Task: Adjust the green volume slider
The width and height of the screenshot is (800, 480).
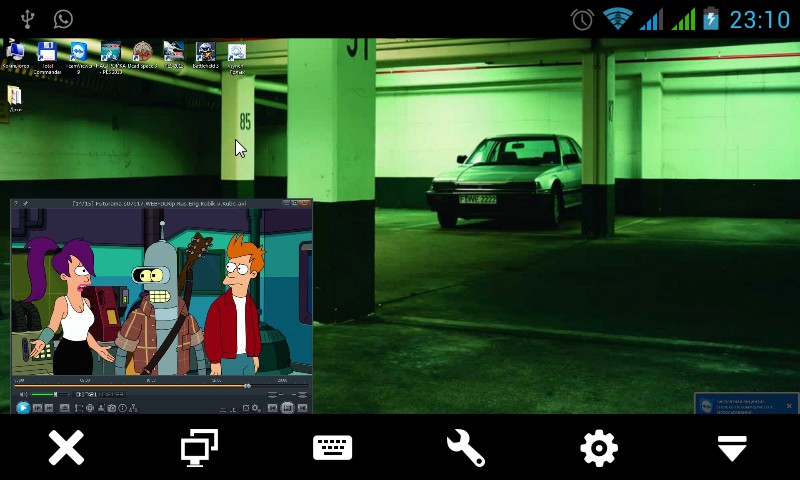Action: pyautogui.click(x=50, y=394)
